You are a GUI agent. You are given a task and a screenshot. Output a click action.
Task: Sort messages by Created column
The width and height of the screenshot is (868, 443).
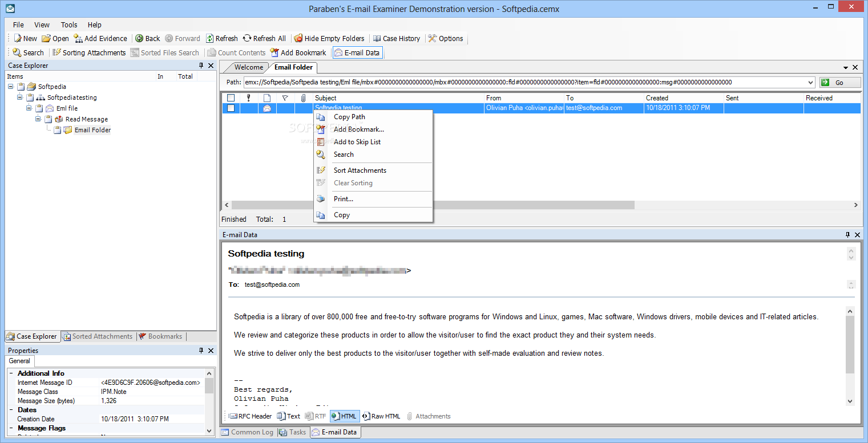(684, 98)
